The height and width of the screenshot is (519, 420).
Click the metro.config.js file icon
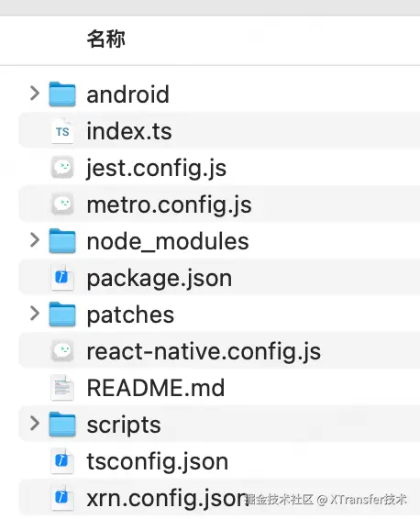point(62,204)
